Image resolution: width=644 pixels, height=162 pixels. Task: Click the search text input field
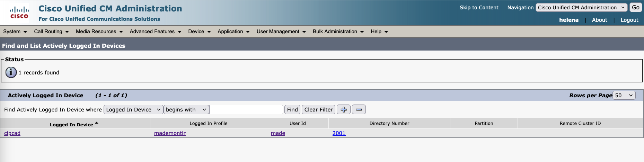(x=246, y=110)
